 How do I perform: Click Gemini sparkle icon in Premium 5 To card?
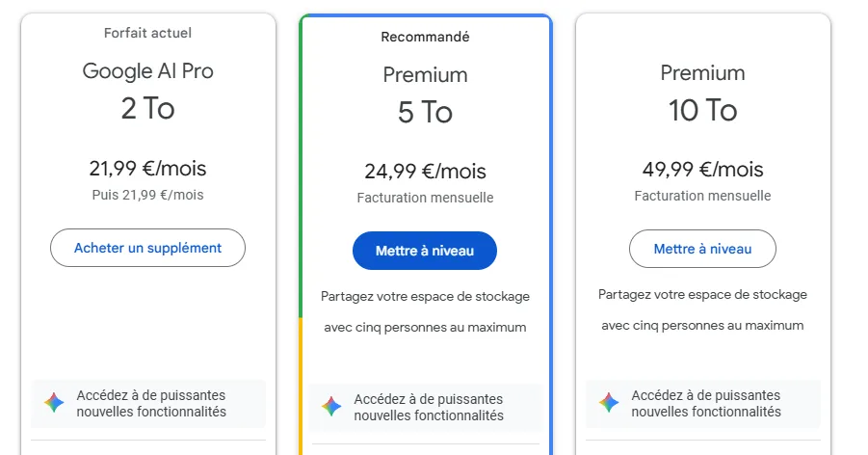[x=331, y=407]
